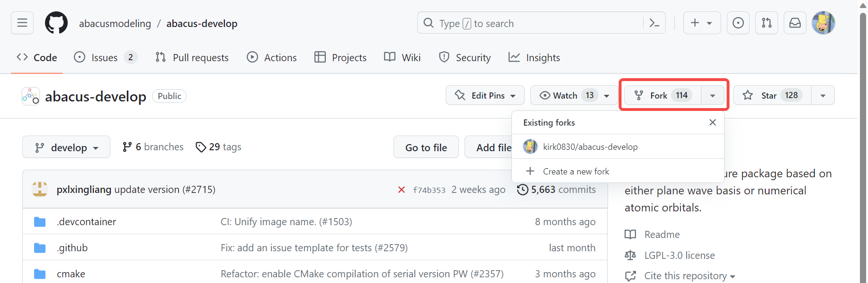Open the hamburger navigation menu
The width and height of the screenshot is (868, 283).
pyautogui.click(x=22, y=23)
